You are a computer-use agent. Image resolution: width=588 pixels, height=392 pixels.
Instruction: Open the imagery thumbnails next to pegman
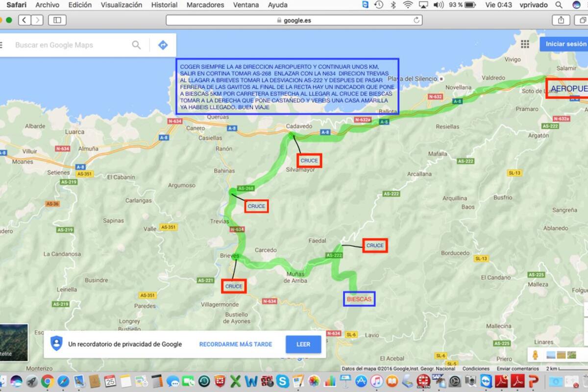coord(562,355)
